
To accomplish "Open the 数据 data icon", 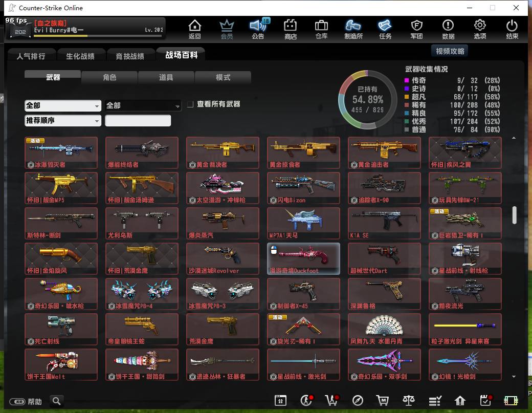I will [x=448, y=29].
